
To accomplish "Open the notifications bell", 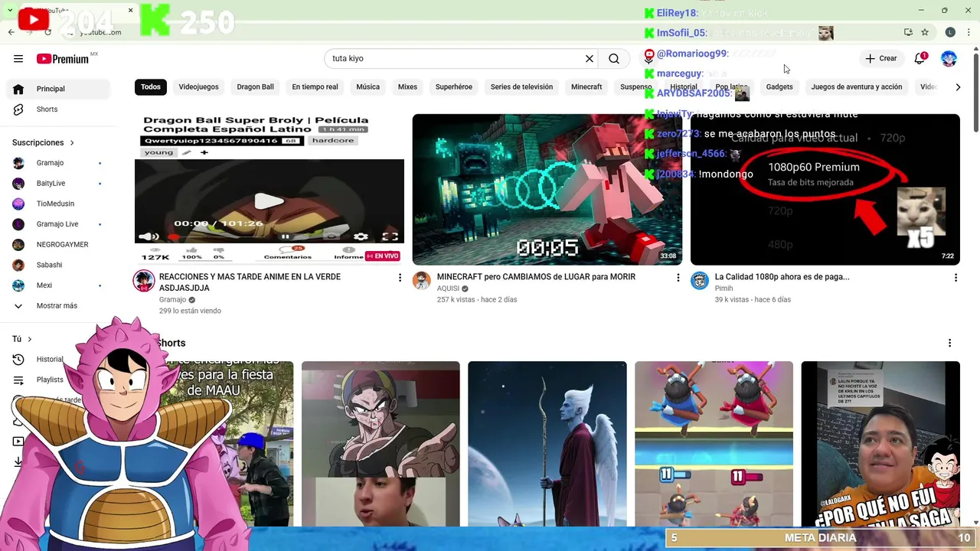I will point(920,59).
